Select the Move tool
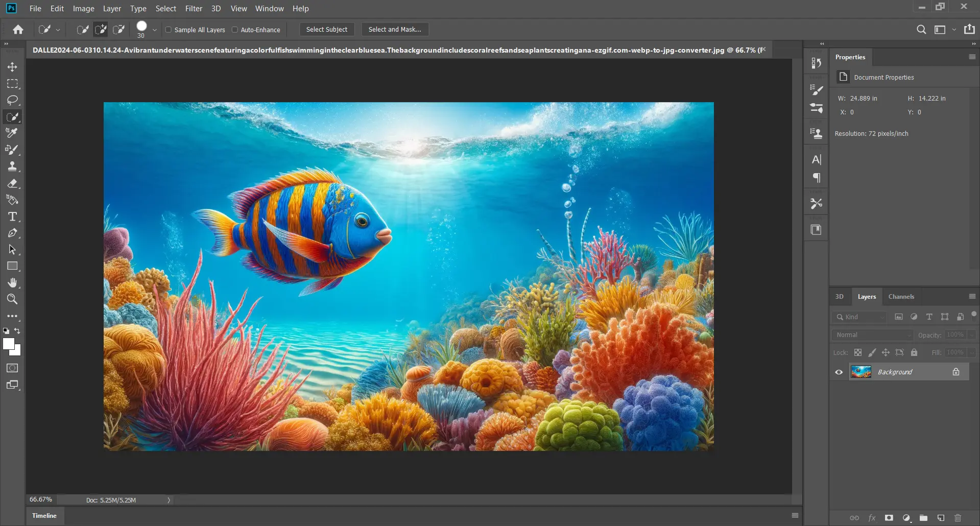The image size is (980, 526). pyautogui.click(x=12, y=67)
